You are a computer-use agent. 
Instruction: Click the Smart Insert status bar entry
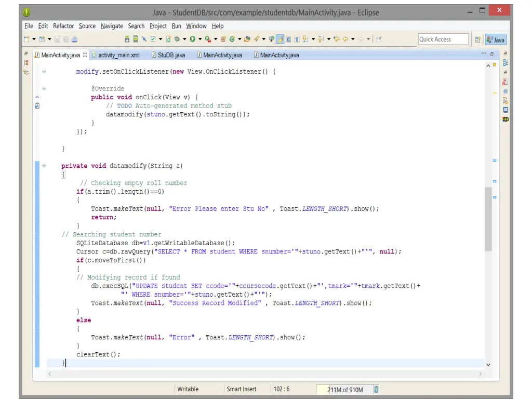tap(241, 389)
